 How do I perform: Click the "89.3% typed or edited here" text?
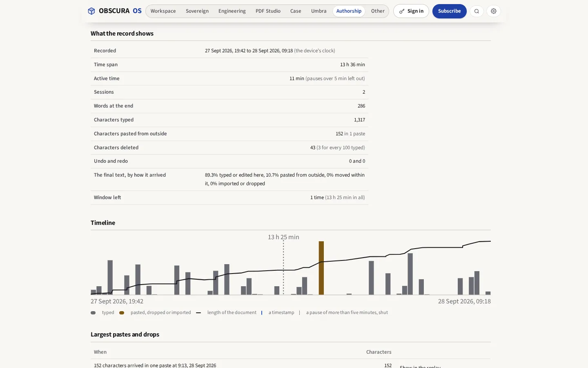pos(234,175)
